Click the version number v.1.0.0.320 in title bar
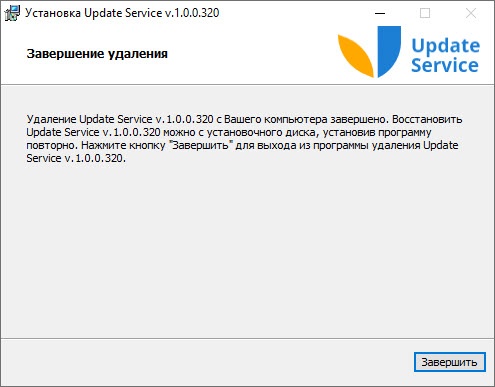Image resolution: width=495 pixels, height=387 pixels. pyautogui.click(x=192, y=13)
